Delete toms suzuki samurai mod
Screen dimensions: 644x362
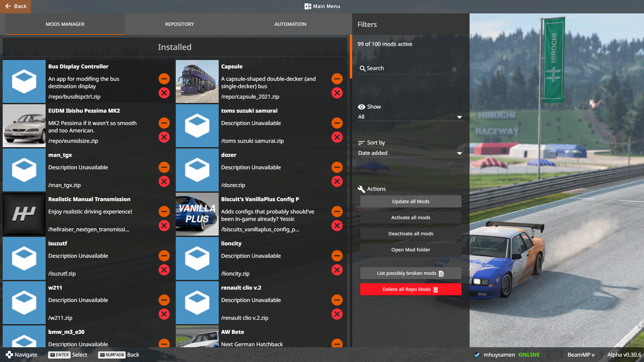click(x=337, y=137)
